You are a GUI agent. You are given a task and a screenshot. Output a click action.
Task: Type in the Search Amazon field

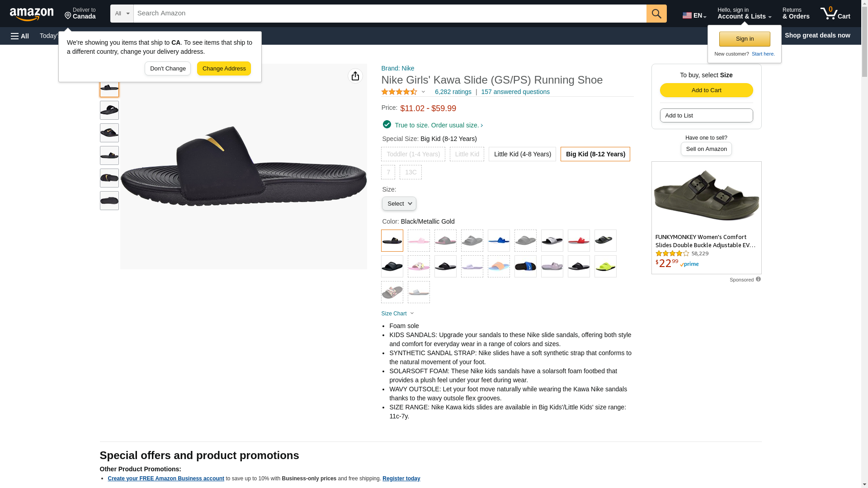pyautogui.click(x=389, y=14)
